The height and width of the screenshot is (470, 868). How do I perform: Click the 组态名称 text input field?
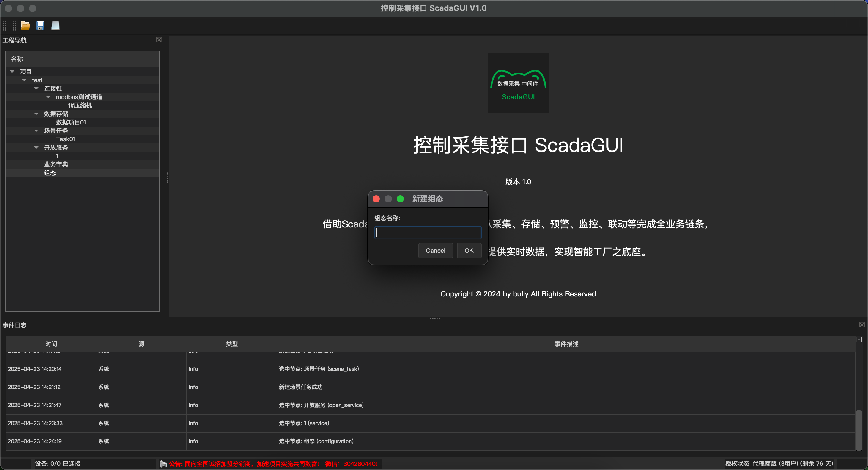pos(428,233)
